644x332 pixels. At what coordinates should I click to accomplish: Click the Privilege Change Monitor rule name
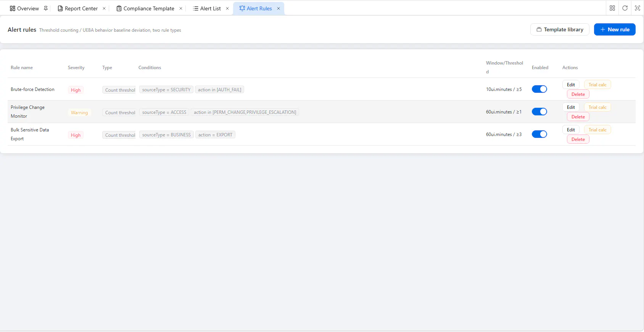coord(27,112)
